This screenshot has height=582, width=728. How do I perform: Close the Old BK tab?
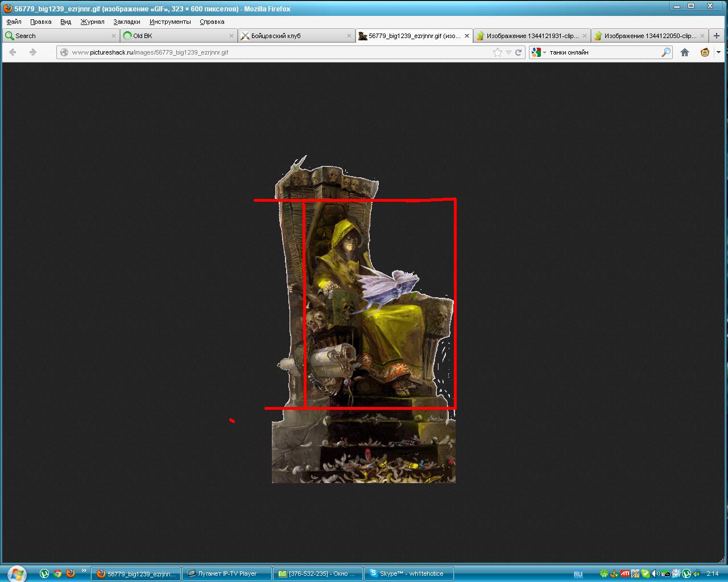coord(231,36)
